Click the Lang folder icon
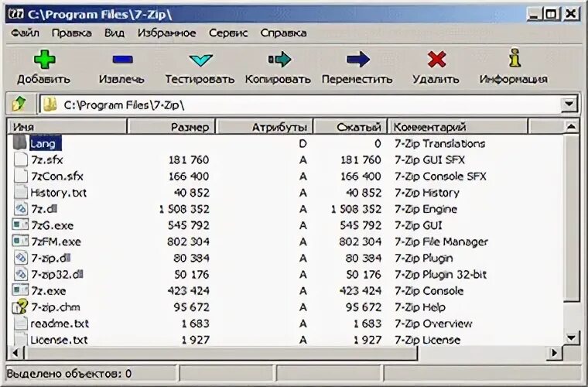588x387 pixels. click(x=20, y=142)
